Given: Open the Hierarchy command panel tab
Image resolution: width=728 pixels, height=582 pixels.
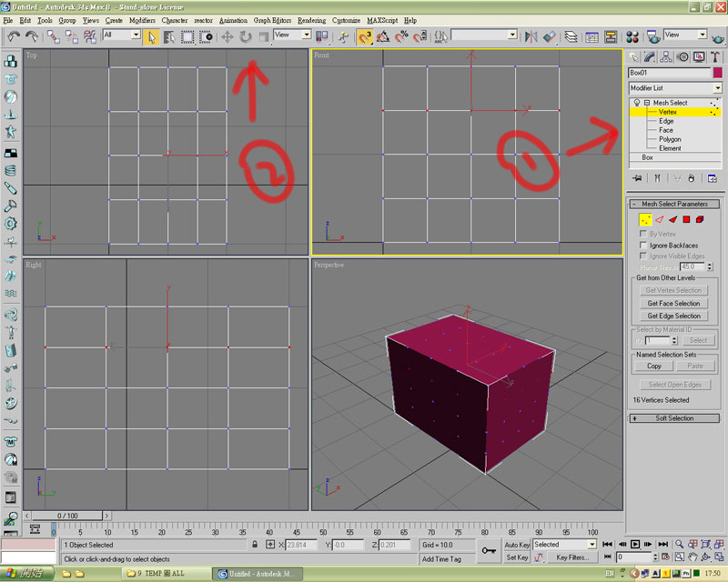Looking at the screenshot, I should pyautogui.click(x=666, y=57).
